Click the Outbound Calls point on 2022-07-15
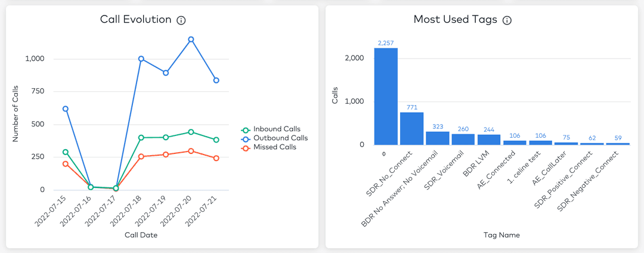 pos(66,109)
